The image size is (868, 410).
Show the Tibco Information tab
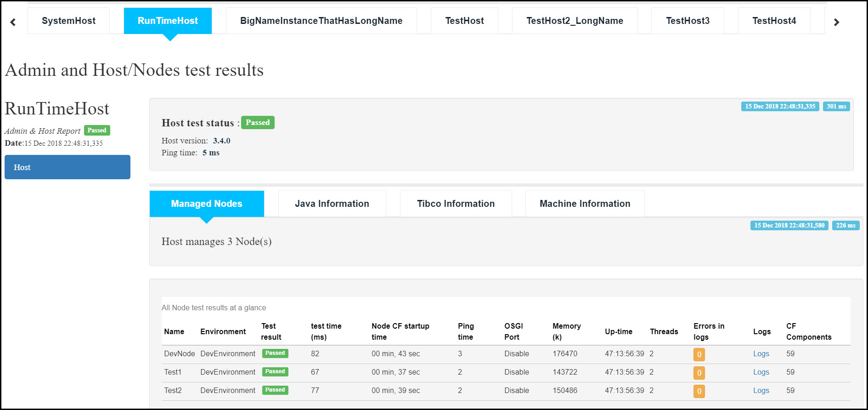(456, 204)
